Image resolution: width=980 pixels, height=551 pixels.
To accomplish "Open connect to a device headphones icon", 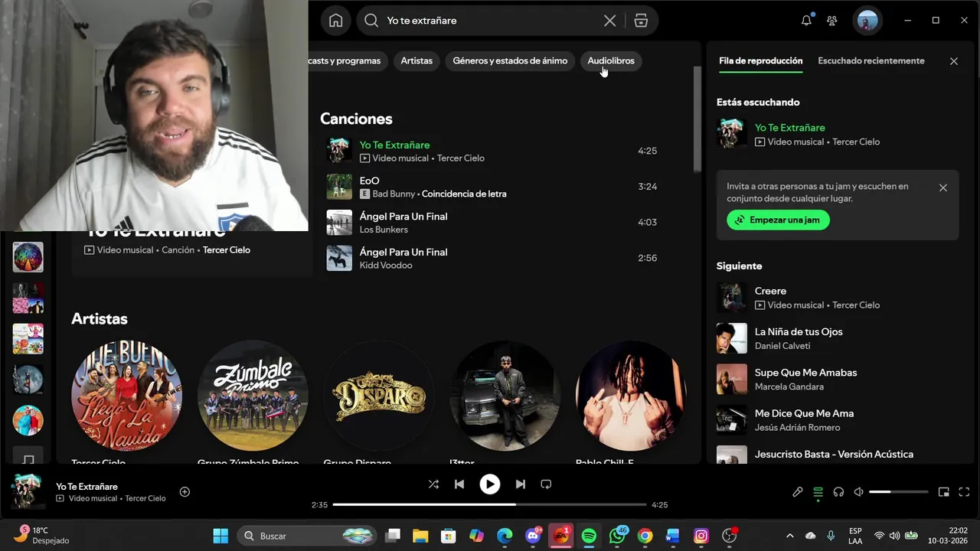I will 838,492.
